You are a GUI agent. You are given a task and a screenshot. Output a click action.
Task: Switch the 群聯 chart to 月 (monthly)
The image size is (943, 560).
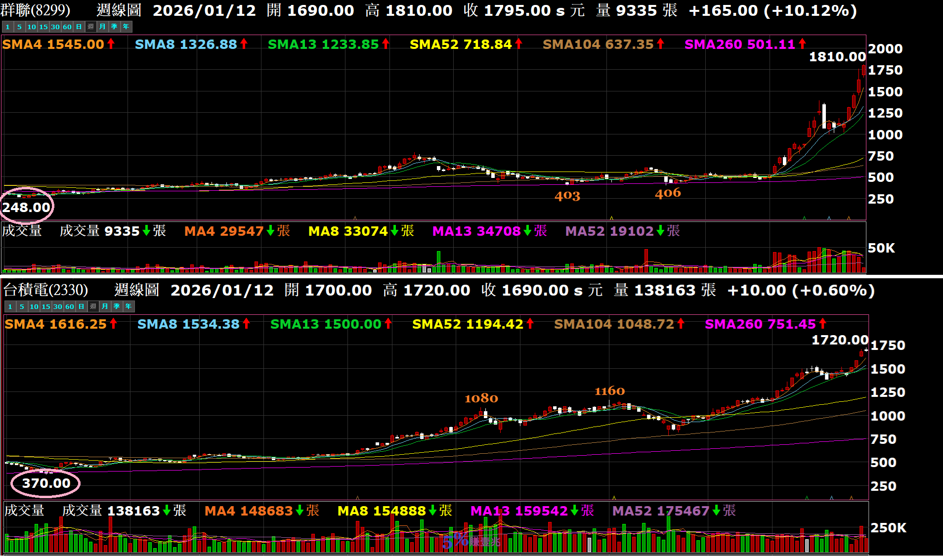[x=102, y=27]
